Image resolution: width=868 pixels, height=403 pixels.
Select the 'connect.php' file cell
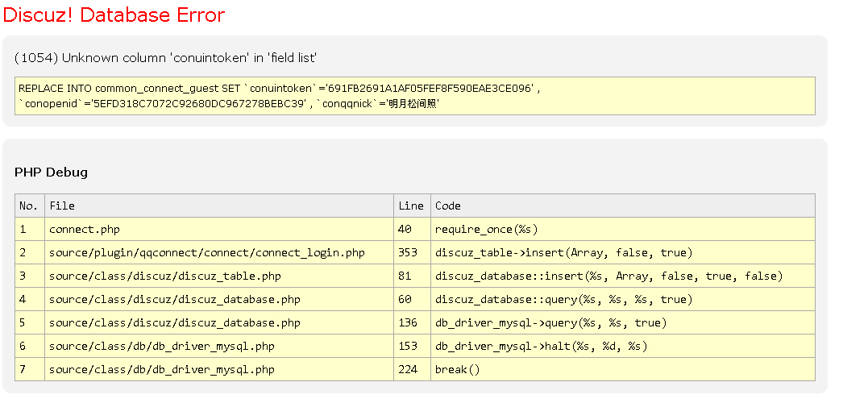click(84, 230)
